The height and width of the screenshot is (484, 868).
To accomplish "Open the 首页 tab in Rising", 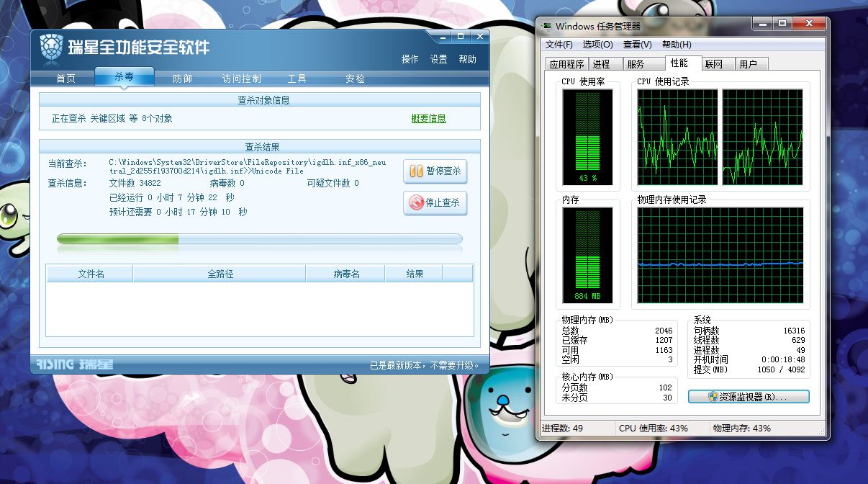I will click(x=65, y=79).
